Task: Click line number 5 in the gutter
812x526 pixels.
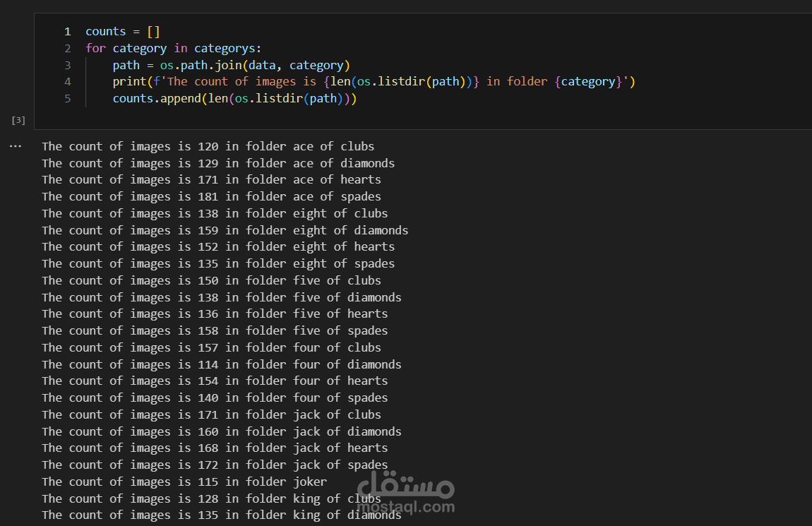Action: 67,98
